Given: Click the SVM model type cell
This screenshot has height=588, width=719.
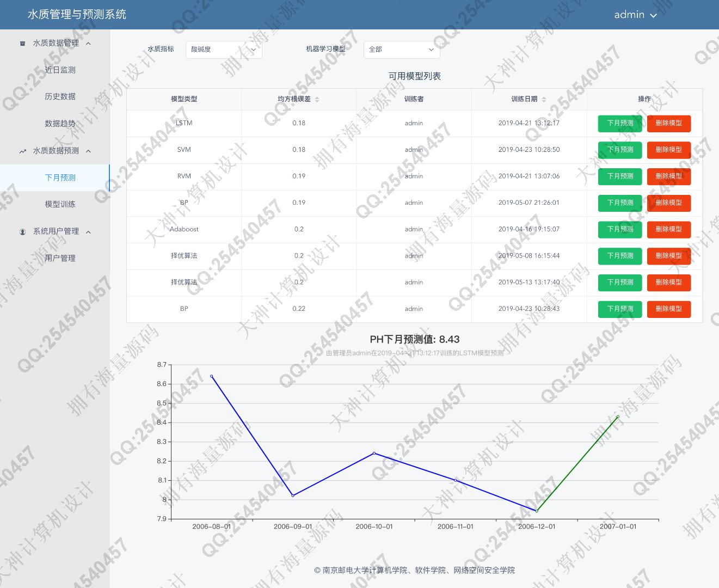Looking at the screenshot, I should (x=184, y=150).
